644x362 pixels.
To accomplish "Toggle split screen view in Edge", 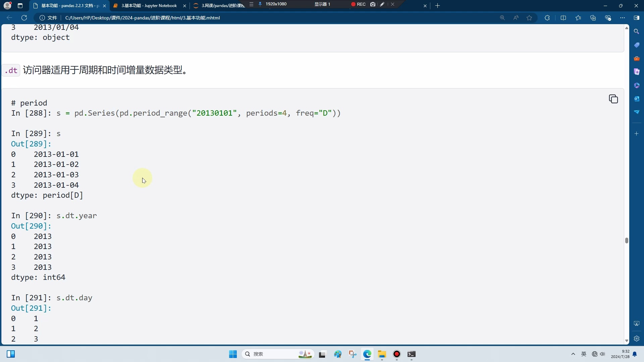I will coord(564,18).
